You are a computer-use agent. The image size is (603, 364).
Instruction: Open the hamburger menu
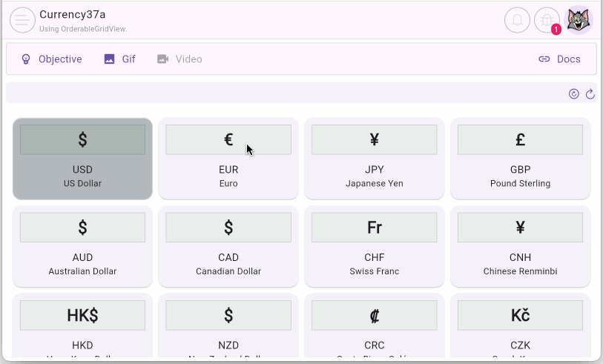[22, 20]
